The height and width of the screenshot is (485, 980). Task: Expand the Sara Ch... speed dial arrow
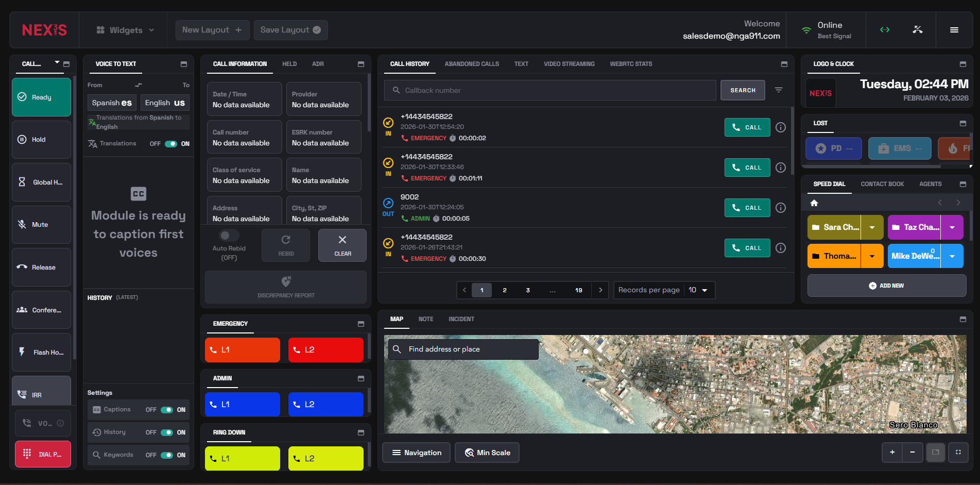tap(872, 227)
